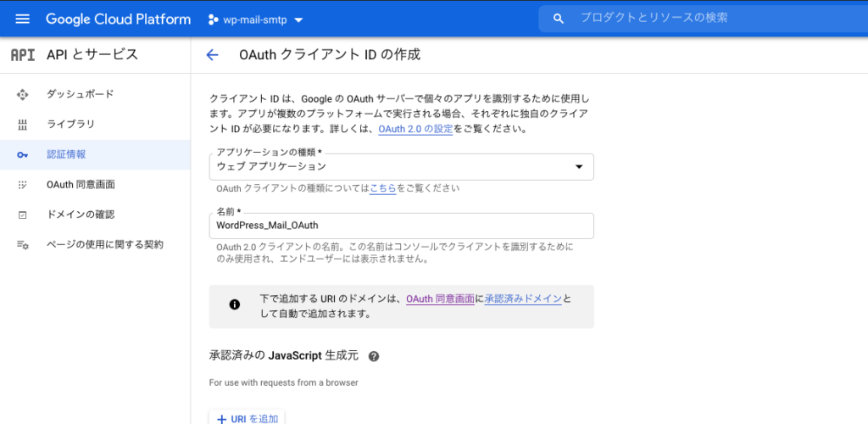This screenshot has height=424, width=868.
Task: Click the 名前 text field
Action: [x=401, y=226]
